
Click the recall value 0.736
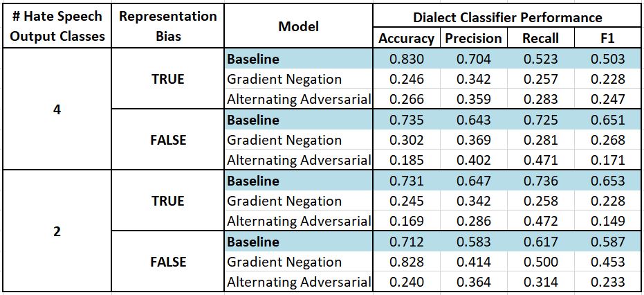pos(540,181)
